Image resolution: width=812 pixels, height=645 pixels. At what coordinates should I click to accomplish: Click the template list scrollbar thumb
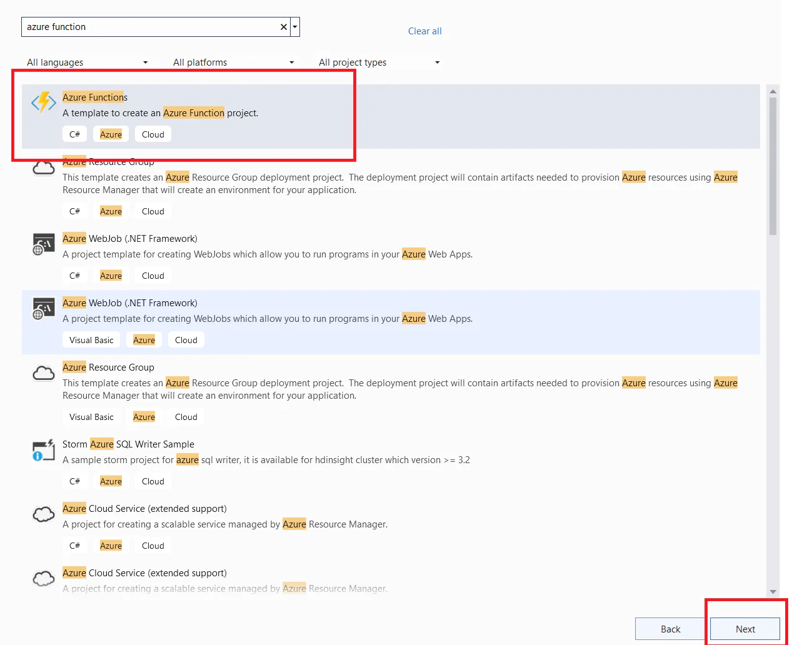pos(773,166)
